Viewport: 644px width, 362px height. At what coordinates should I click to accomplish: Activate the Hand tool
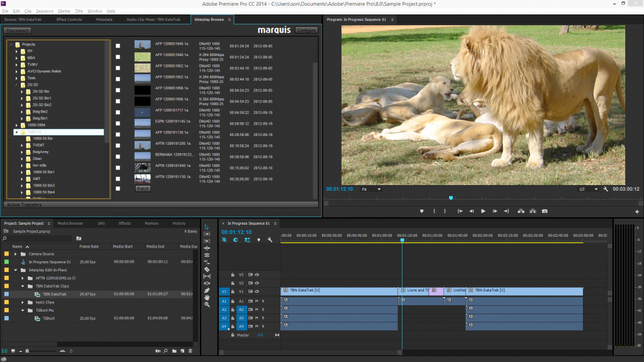207,298
